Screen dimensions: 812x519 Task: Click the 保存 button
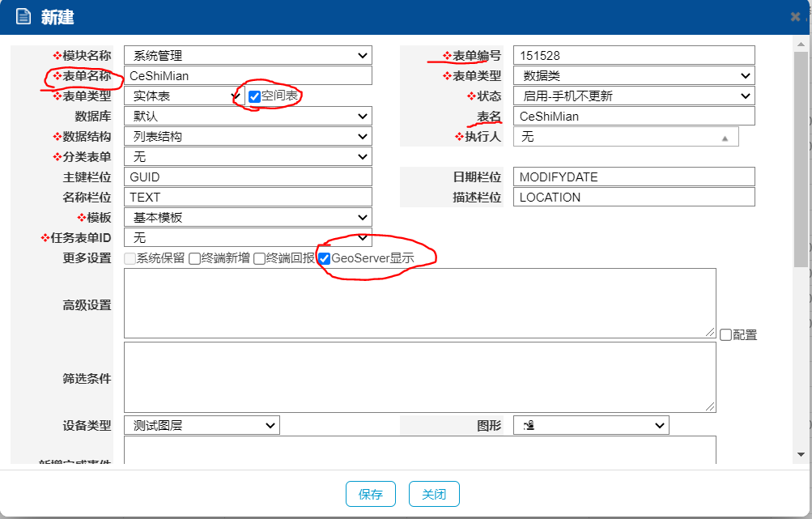pyautogui.click(x=370, y=494)
